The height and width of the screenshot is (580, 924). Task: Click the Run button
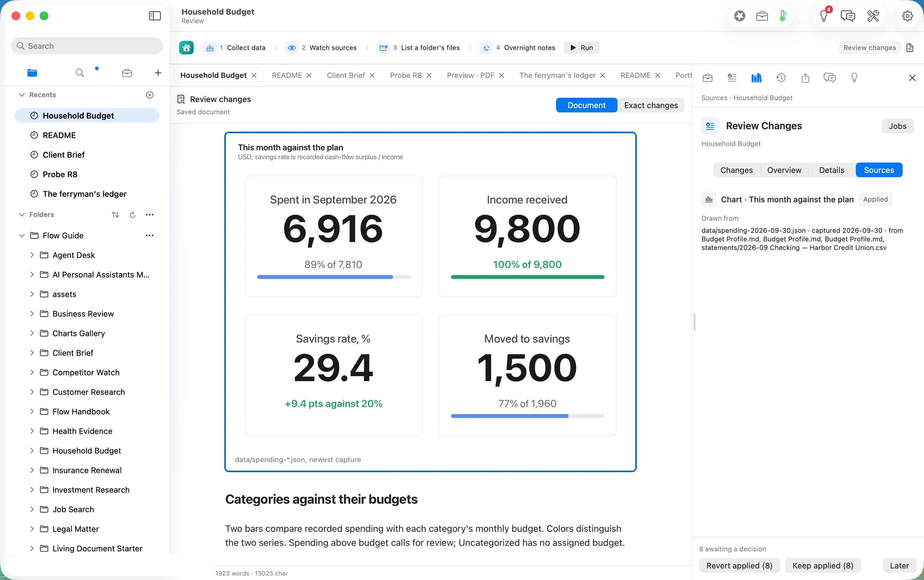click(581, 48)
